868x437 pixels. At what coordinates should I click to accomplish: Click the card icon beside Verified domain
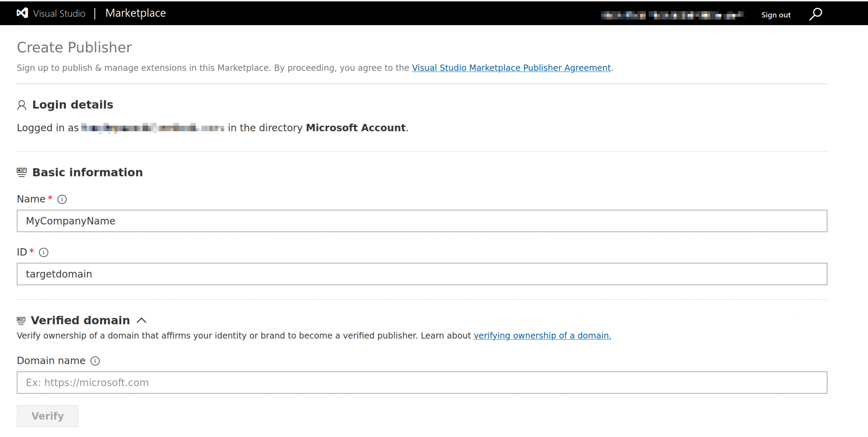click(x=21, y=320)
